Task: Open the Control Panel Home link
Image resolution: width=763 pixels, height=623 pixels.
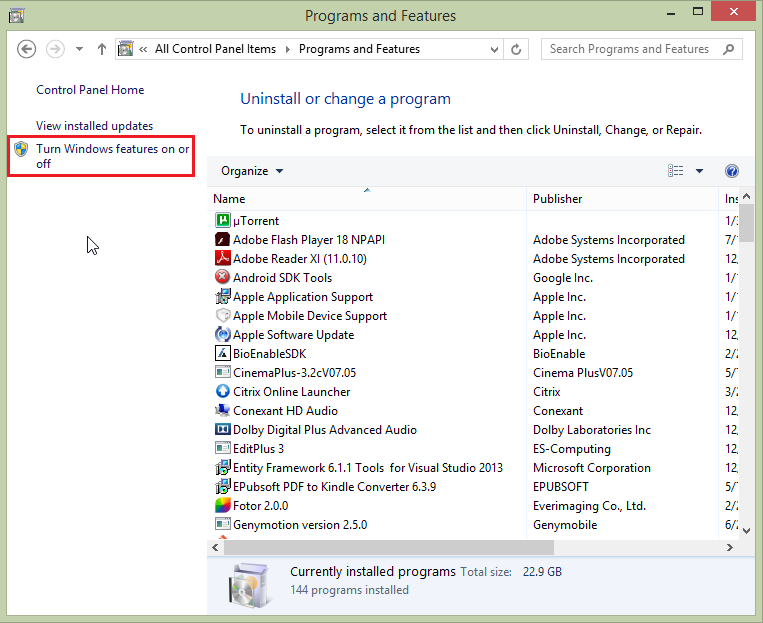Action: 90,90
